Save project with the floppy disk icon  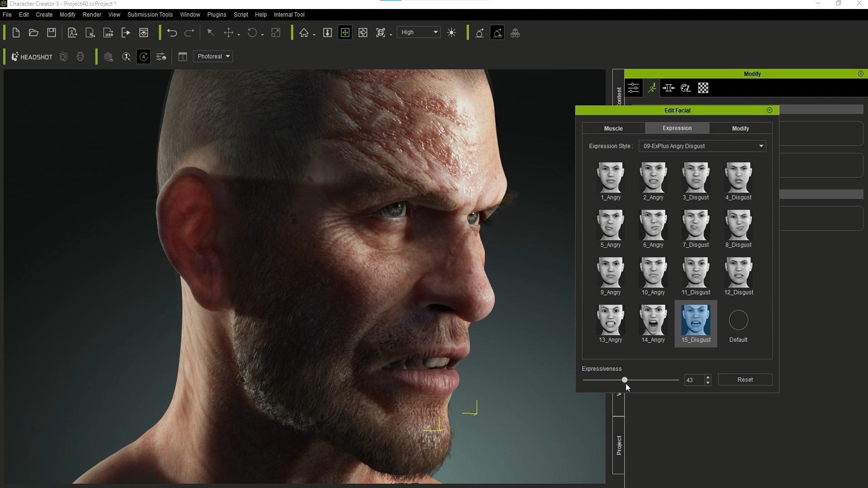52,33
